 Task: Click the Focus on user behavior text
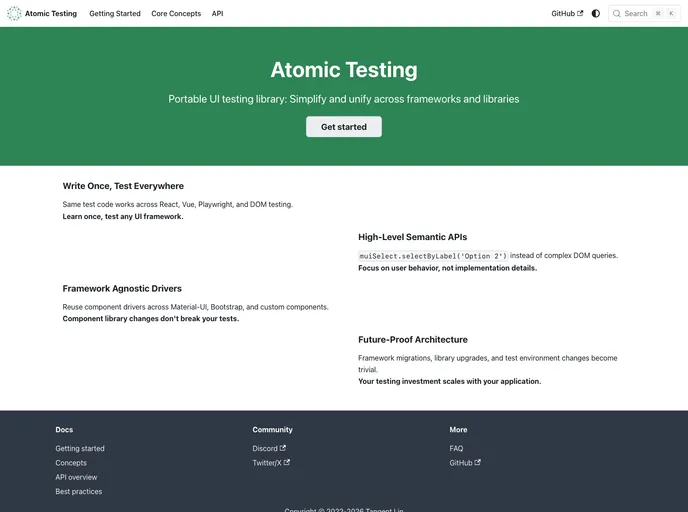(x=448, y=268)
